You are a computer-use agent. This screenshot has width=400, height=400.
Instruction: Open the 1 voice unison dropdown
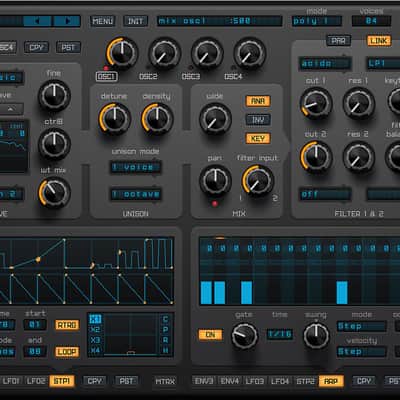click(x=136, y=167)
